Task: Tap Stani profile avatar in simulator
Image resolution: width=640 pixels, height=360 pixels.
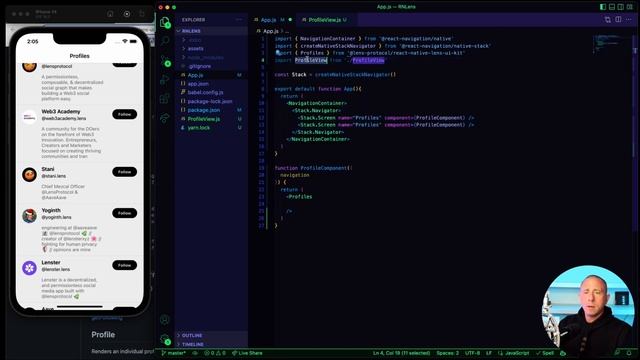Action: pyautogui.click(x=29, y=175)
